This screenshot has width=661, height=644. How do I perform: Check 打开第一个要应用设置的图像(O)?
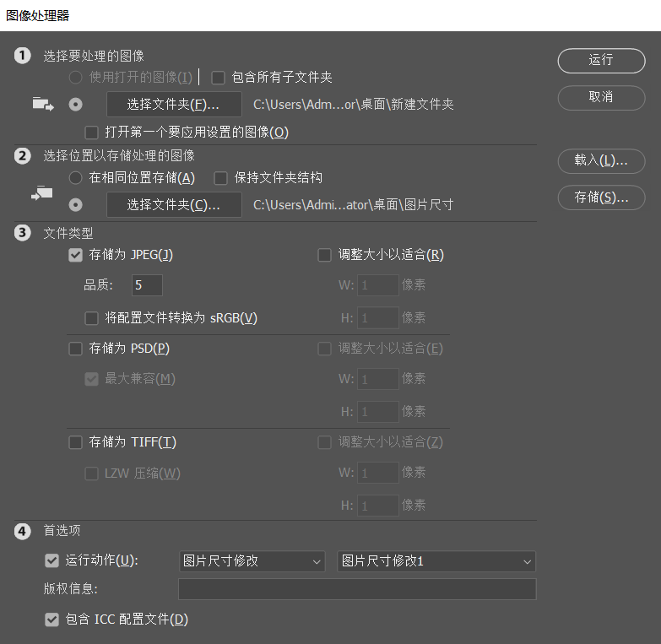(x=91, y=133)
